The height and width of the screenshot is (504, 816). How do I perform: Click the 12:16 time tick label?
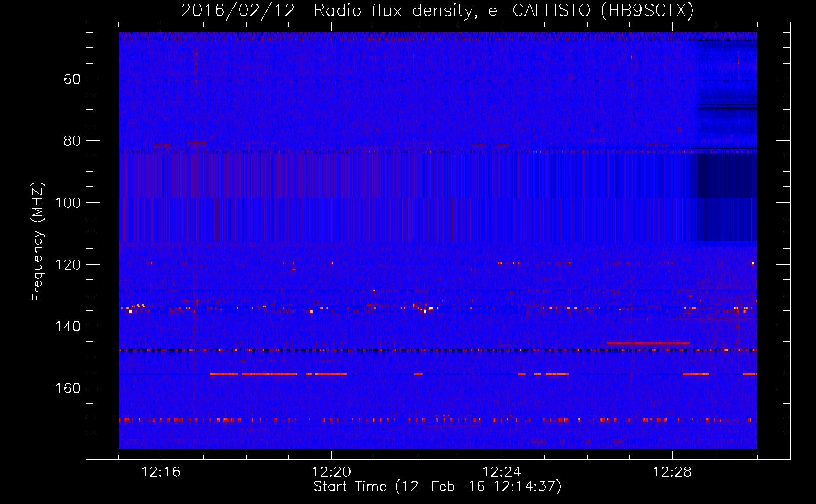click(x=161, y=472)
